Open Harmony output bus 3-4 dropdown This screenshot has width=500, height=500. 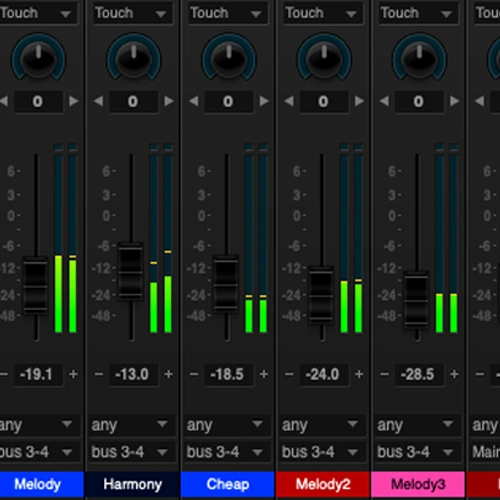click(x=131, y=452)
